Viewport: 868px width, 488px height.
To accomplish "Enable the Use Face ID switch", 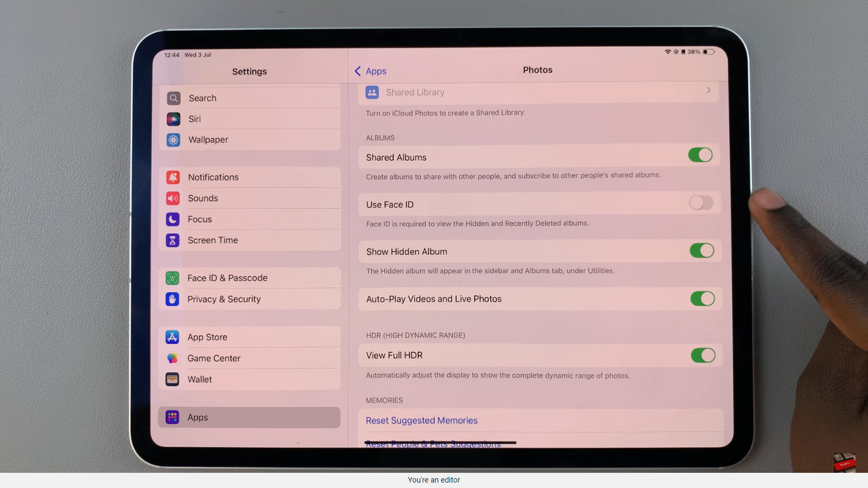I will (x=701, y=203).
